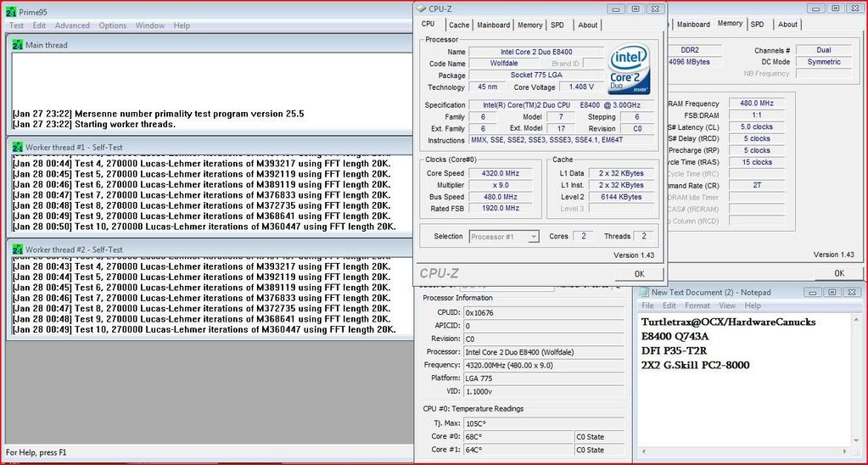868x465 pixels.
Task: Open the Help menu in Notepad
Action: [x=753, y=305]
